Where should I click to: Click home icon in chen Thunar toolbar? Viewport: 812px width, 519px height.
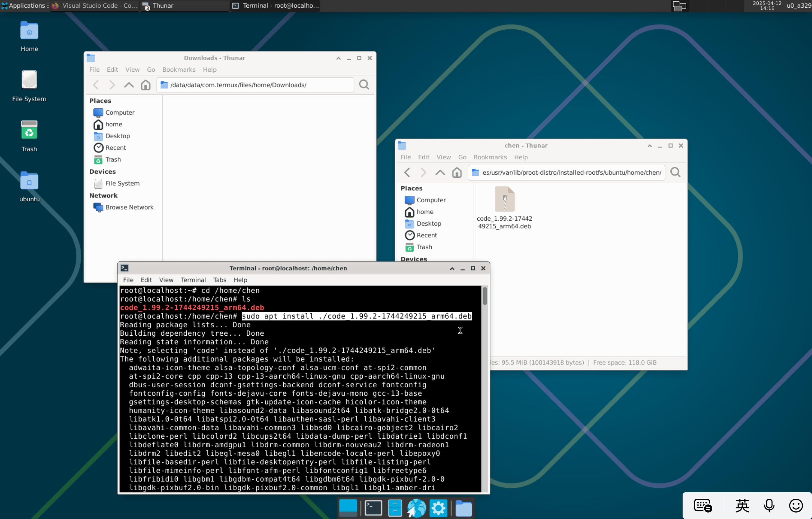pyautogui.click(x=456, y=172)
